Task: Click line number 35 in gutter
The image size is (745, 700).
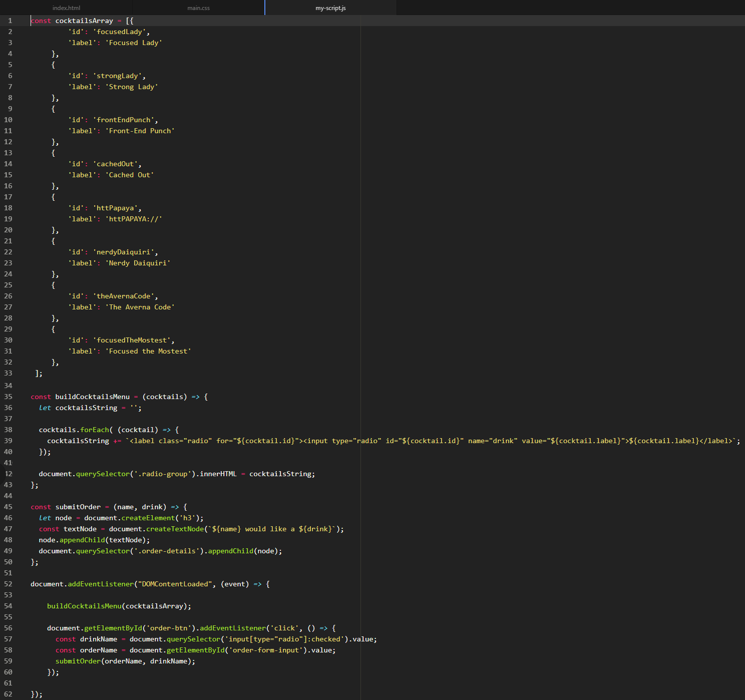Action: coord(8,397)
